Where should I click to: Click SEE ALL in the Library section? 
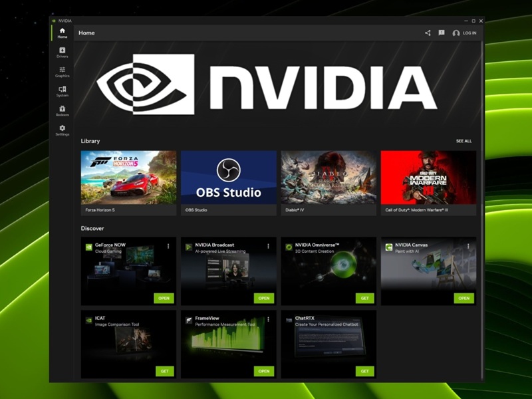point(464,141)
